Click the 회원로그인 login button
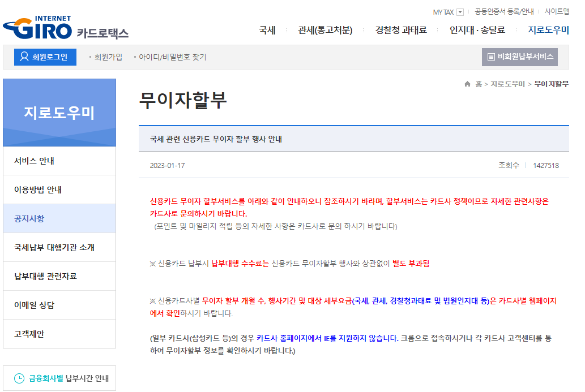The image size is (585, 392). pos(45,57)
